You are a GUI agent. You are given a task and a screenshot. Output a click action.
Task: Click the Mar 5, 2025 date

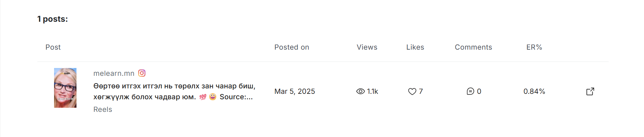tap(294, 91)
